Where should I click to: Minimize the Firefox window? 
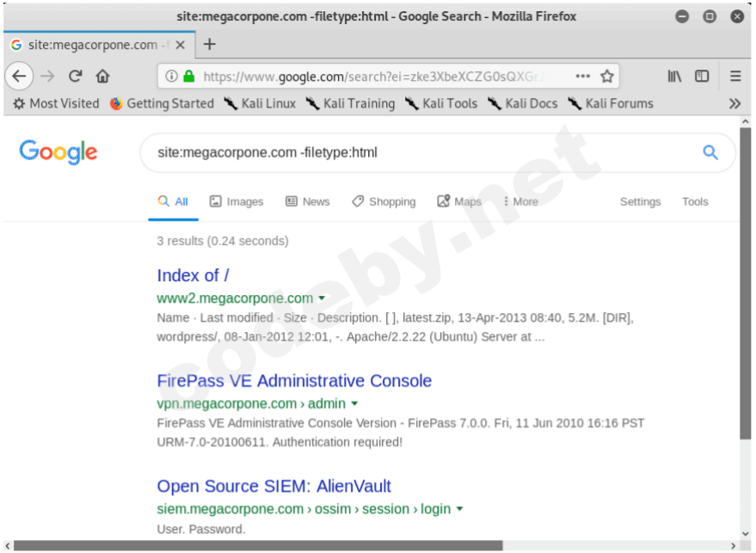(x=682, y=16)
